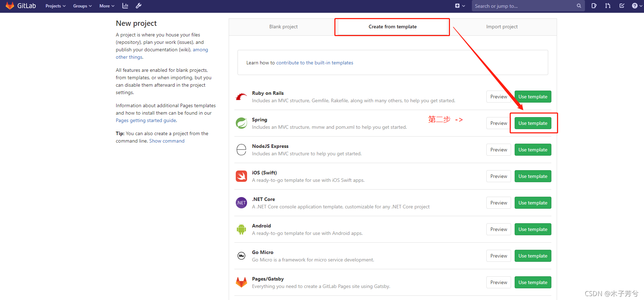
Task: Click the Go Micro logo icon
Action: click(x=241, y=256)
